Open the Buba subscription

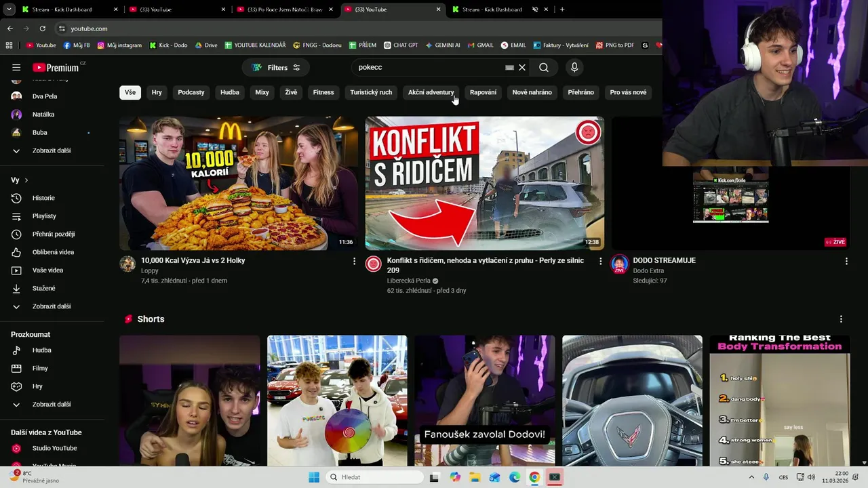click(x=52, y=132)
